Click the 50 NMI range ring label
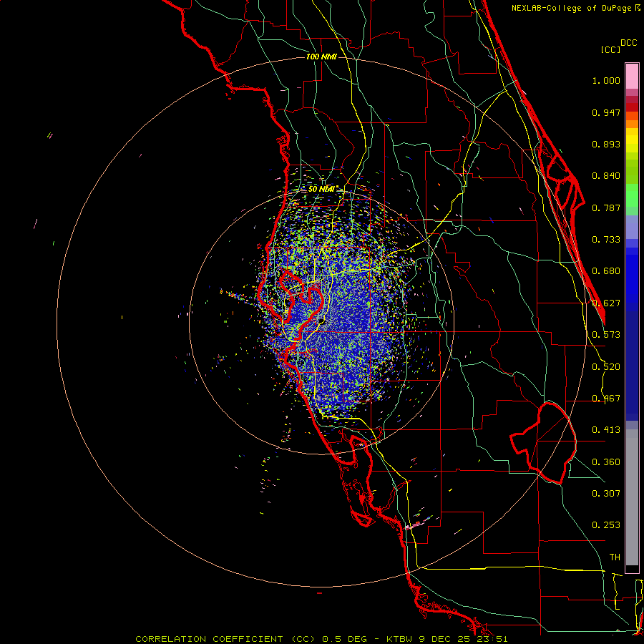This screenshot has height=644, width=644. point(323,189)
